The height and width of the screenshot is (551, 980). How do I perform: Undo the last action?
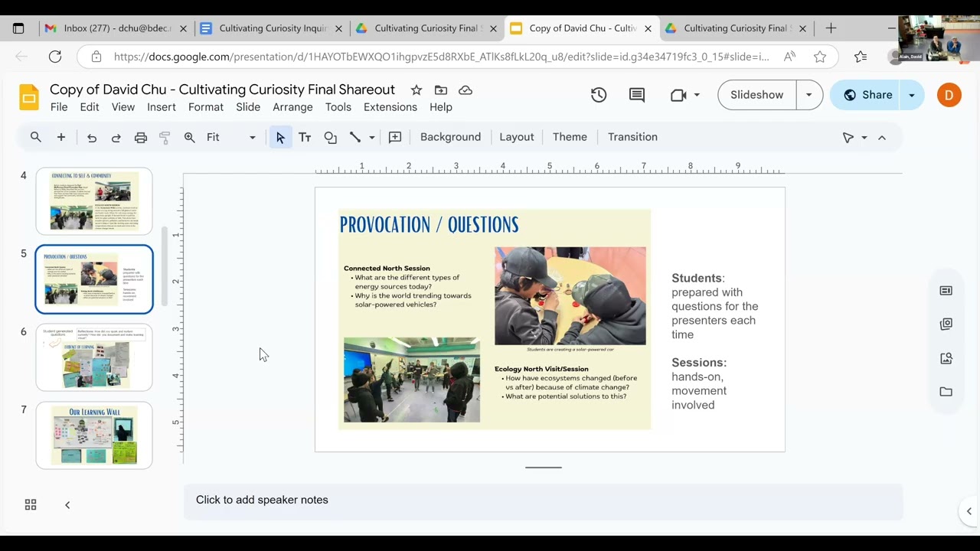coord(92,138)
